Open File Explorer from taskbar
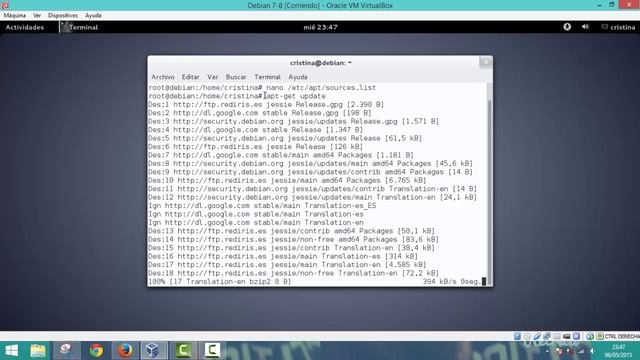Image resolution: width=640 pixels, height=360 pixels. click(38, 351)
